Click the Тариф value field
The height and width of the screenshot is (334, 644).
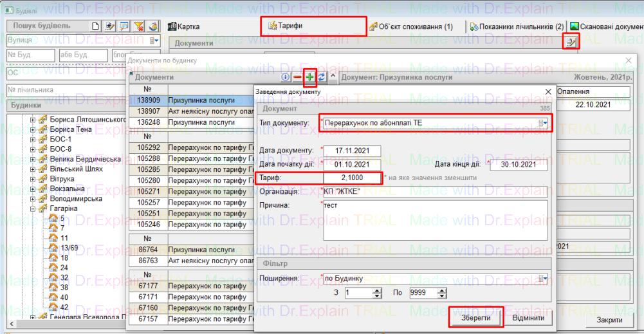tap(352, 178)
